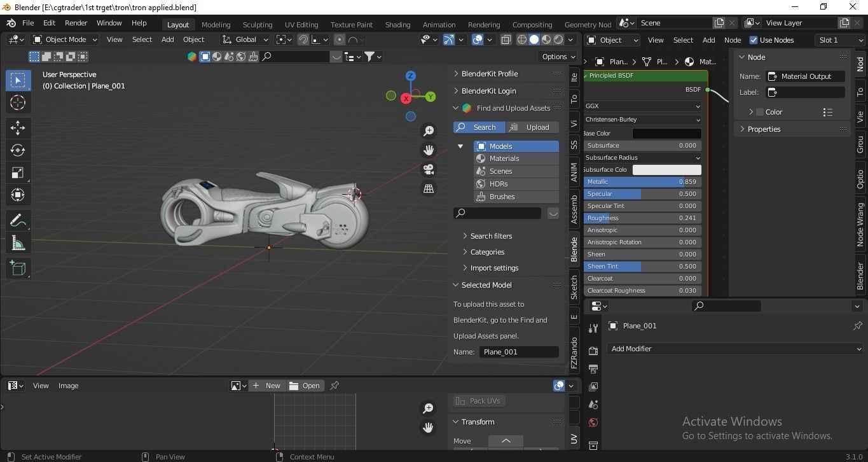
Task: Adjust the Metallic slider
Action: click(642, 182)
